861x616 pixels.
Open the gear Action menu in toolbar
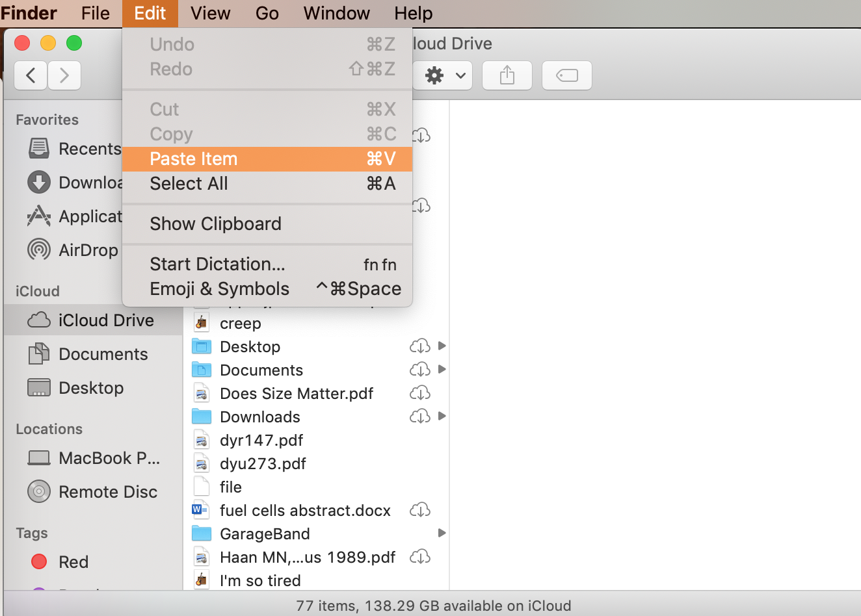coord(445,75)
